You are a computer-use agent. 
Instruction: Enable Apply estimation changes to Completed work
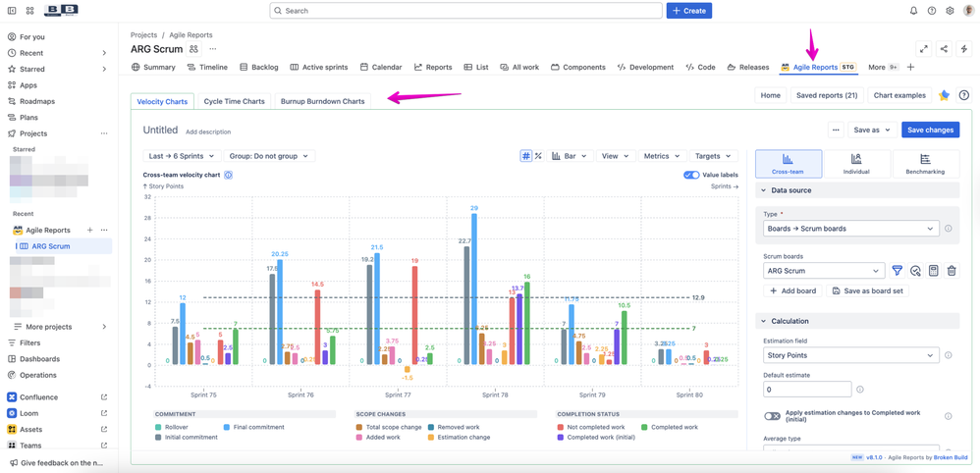[x=773, y=416]
